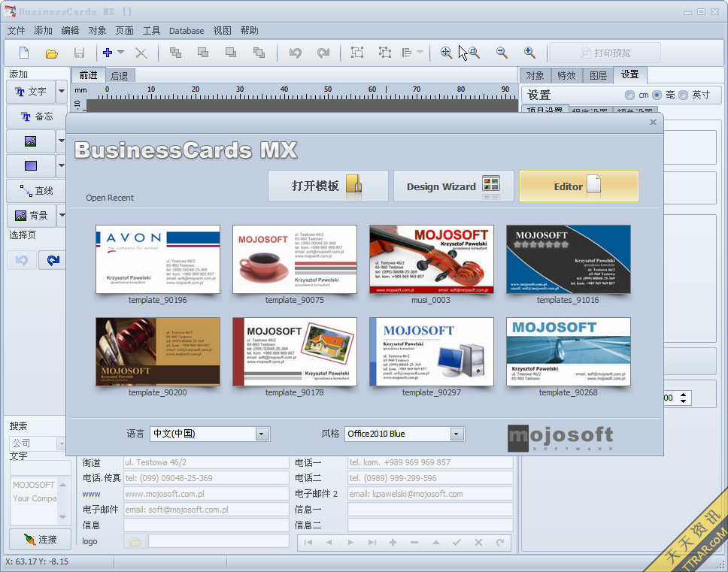Click the 打开模板 button

point(328,186)
